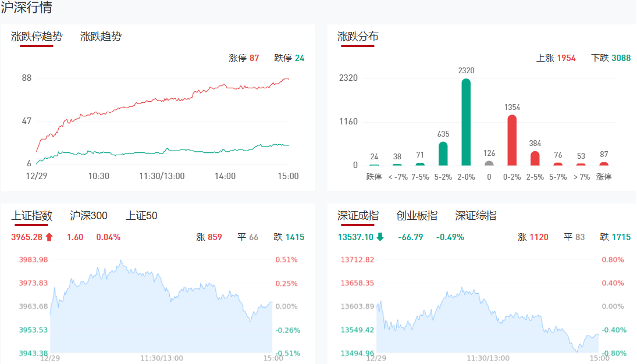The image size is (637, 364).
Task: Open the 创业板指 tab
Action: click(x=417, y=216)
